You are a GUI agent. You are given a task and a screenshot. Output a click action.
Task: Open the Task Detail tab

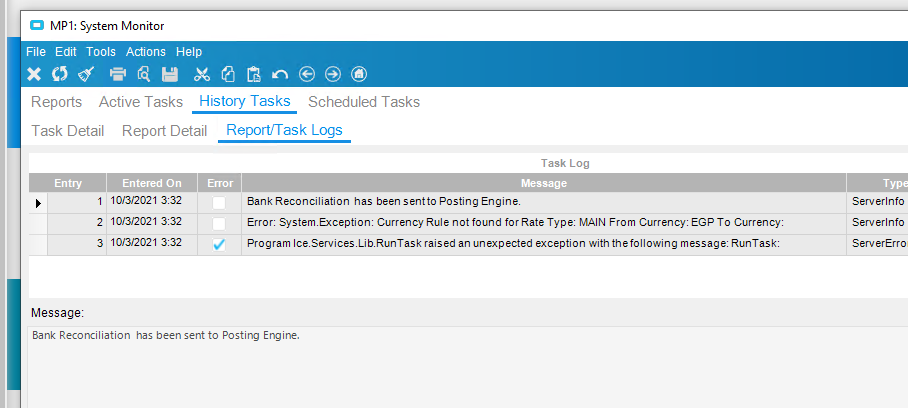click(68, 131)
